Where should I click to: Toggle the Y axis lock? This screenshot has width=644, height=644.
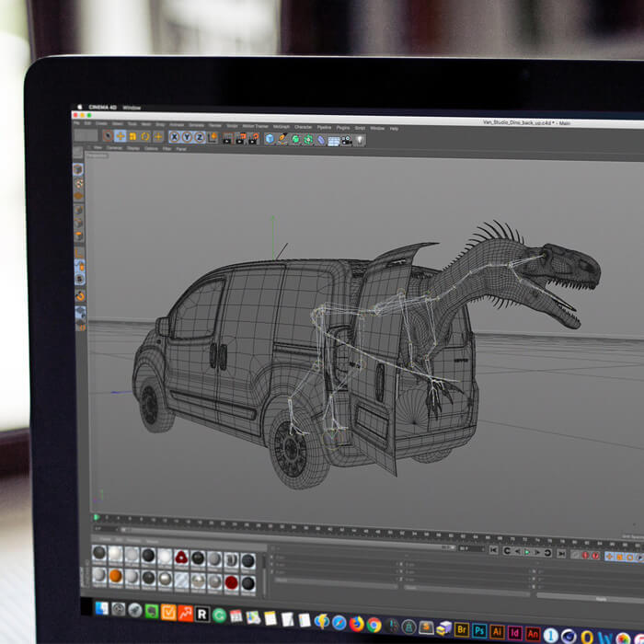[187, 137]
